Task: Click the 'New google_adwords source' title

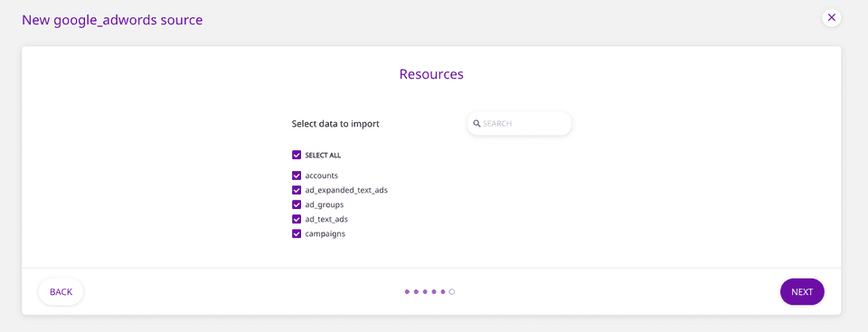Action: [x=112, y=21]
